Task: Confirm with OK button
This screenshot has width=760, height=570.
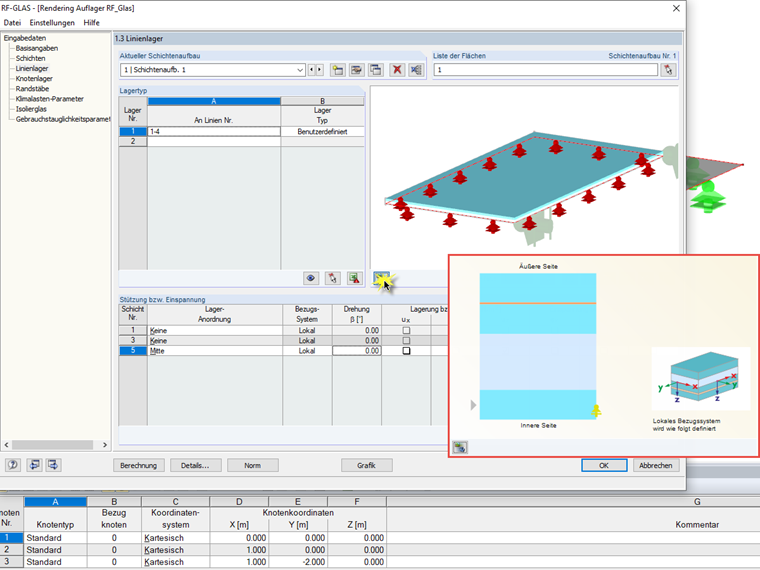Action: pos(604,465)
